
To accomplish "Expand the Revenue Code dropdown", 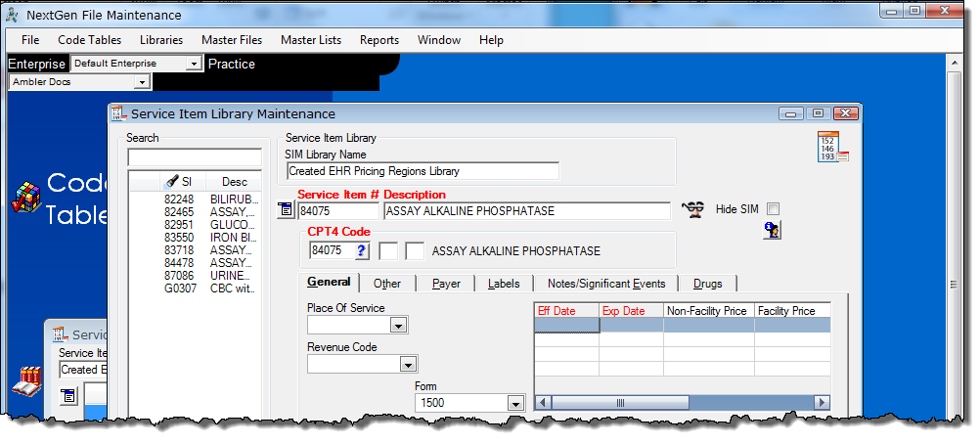I will 408,364.
